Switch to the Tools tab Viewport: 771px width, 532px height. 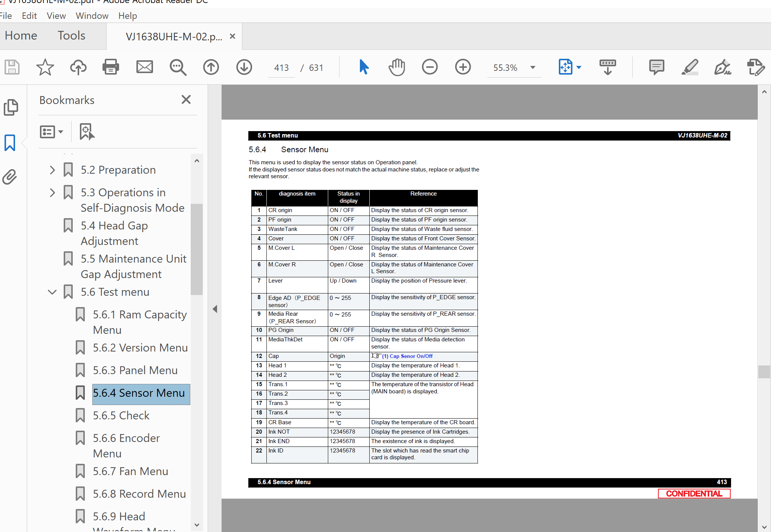coord(71,35)
